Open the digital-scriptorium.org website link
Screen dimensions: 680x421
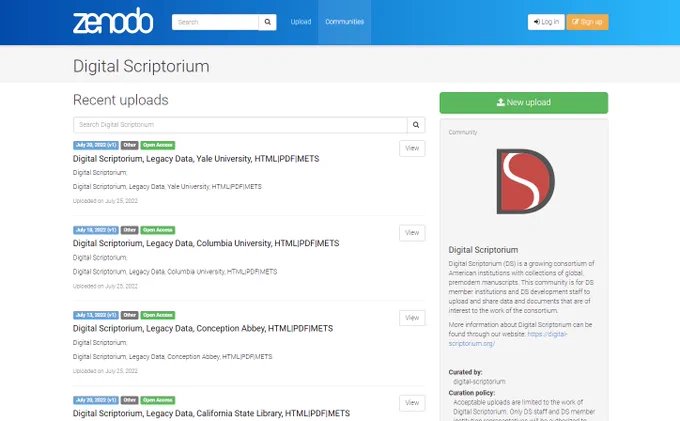(x=507, y=339)
